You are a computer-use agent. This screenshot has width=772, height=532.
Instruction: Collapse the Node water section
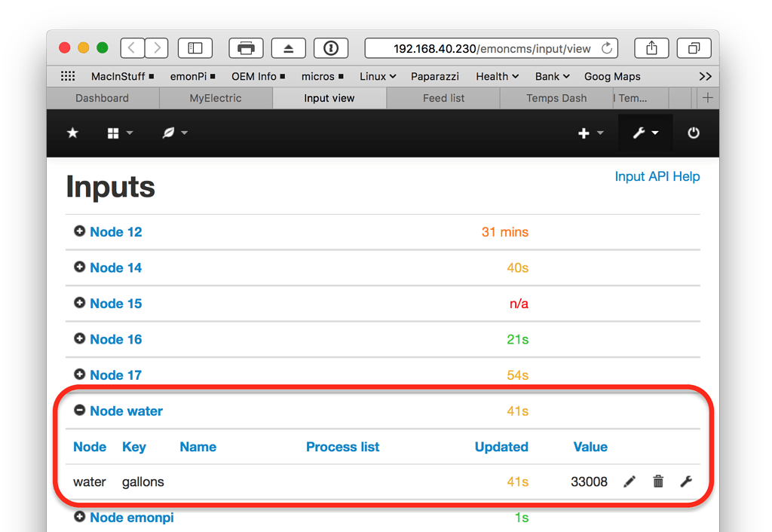click(79, 411)
